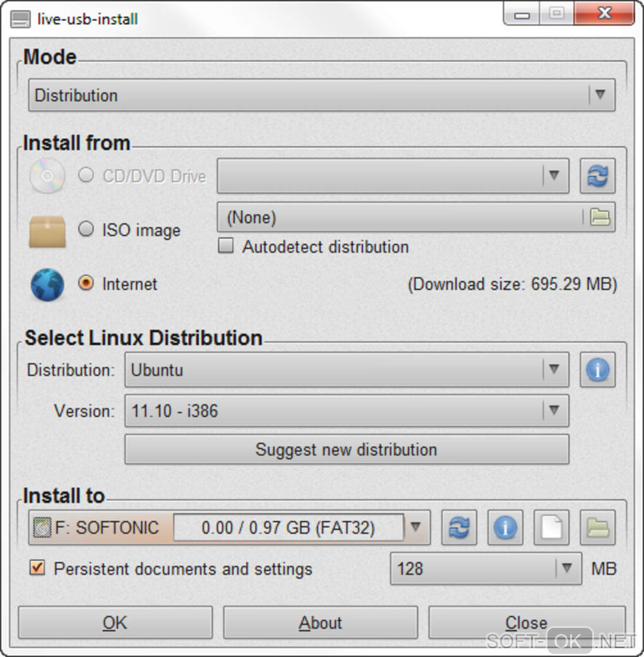Open the target drive folder icon
Screen dimensions: 644x657
pyautogui.click(x=597, y=527)
